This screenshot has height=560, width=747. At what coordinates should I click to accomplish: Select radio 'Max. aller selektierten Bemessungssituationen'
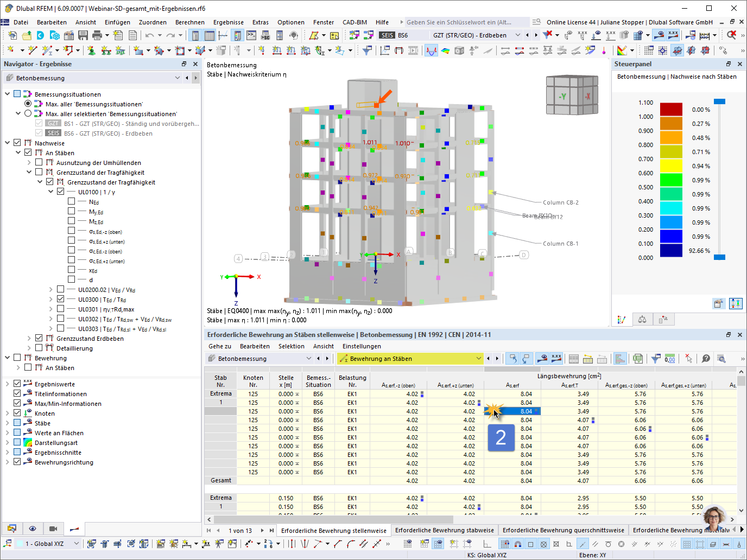tap(28, 114)
